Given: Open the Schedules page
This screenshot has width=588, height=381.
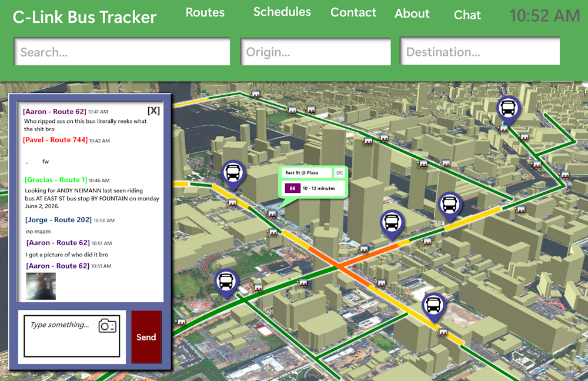Looking at the screenshot, I should click(x=282, y=12).
